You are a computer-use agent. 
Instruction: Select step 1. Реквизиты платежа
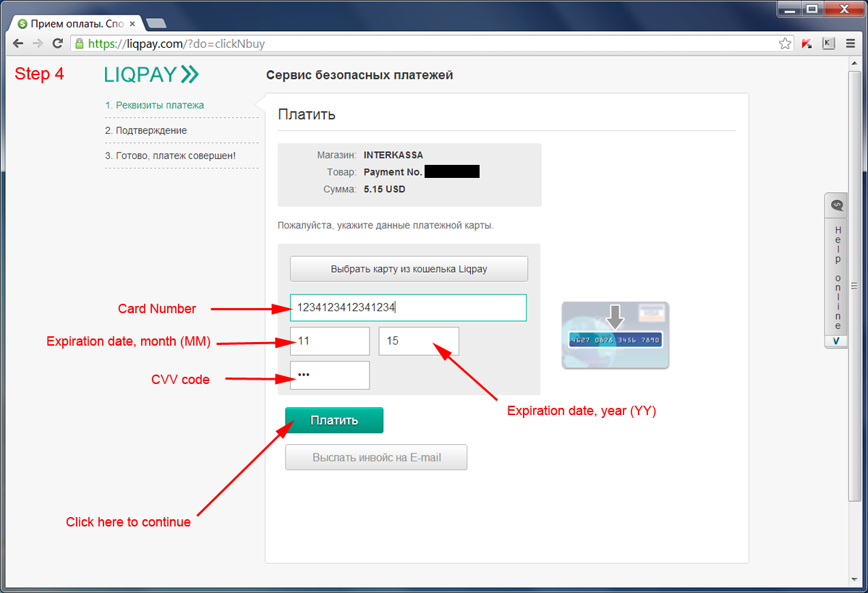[155, 105]
